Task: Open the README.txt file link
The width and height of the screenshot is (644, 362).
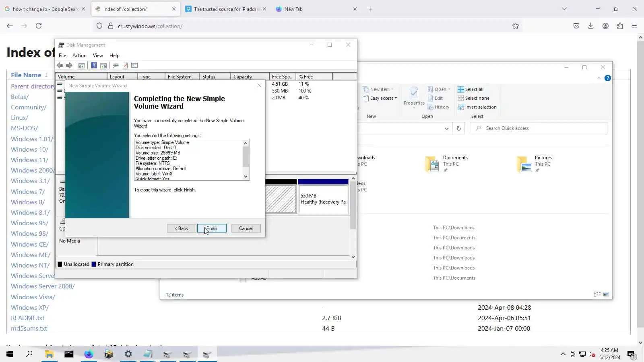Action: (28, 318)
